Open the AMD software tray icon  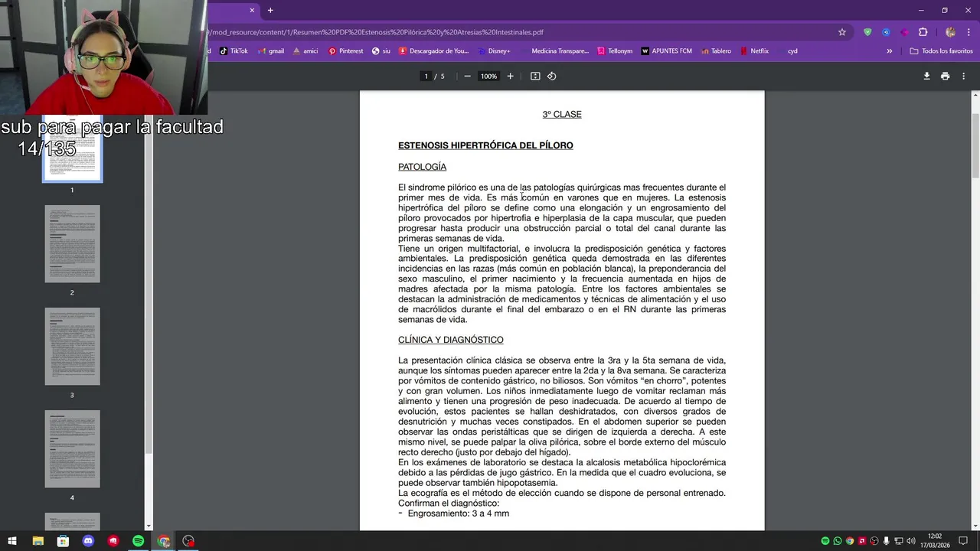click(862, 541)
